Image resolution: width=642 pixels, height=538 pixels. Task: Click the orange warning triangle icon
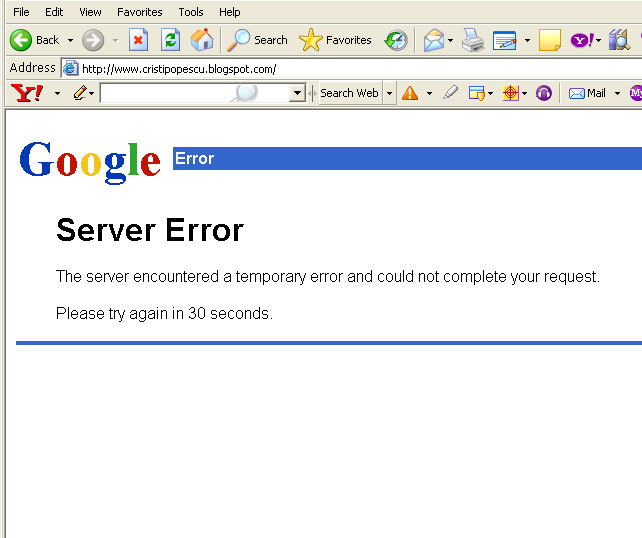410,93
